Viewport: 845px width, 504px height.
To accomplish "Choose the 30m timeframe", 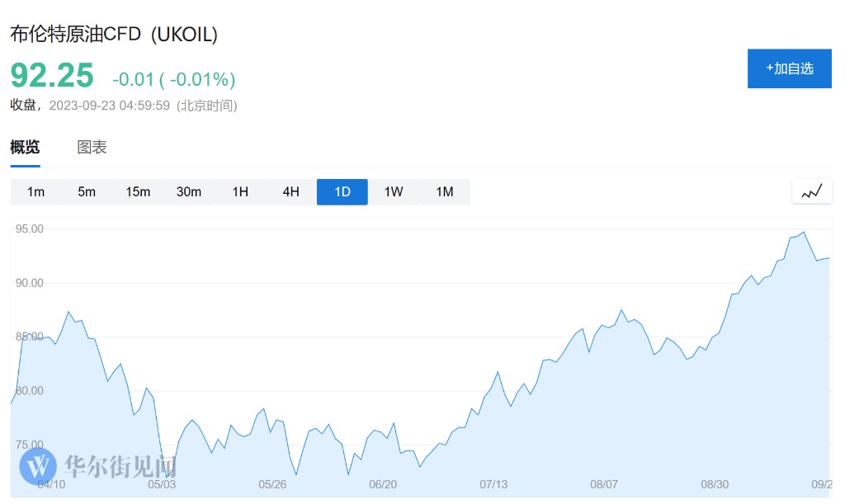I will point(189,192).
